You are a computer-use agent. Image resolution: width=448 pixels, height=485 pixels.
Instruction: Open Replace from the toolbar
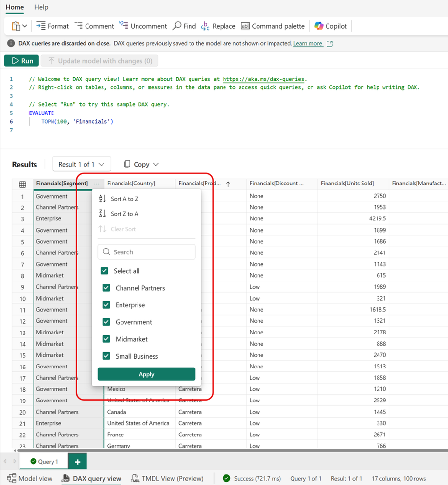(x=218, y=26)
